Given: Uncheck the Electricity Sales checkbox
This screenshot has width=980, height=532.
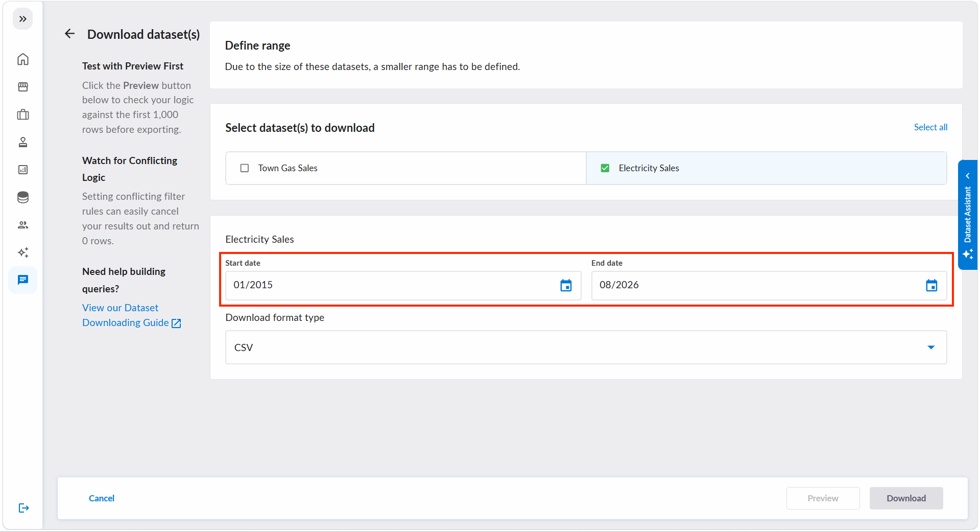Looking at the screenshot, I should click(605, 168).
